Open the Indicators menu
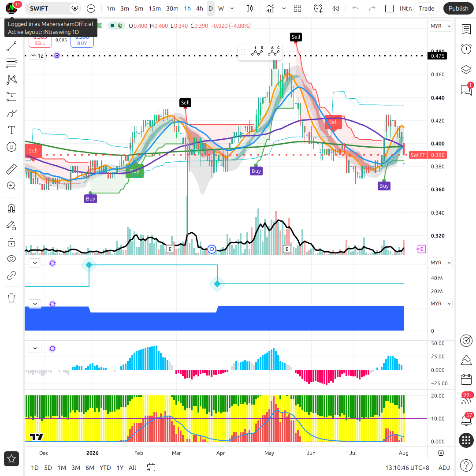Image resolution: width=476 pixels, height=476 pixels. coord(270,8)
